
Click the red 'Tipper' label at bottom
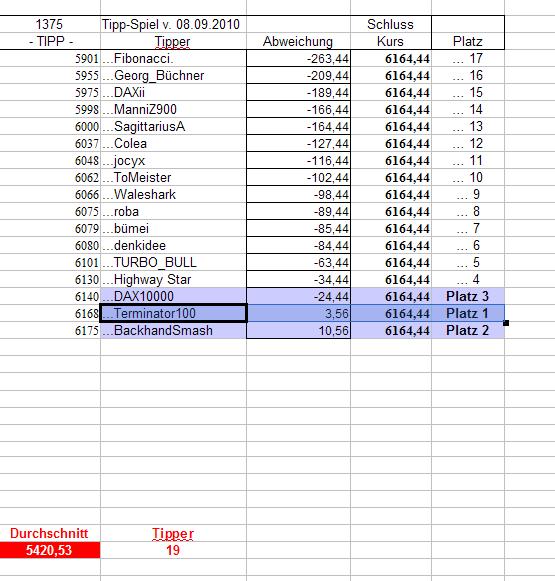(x=173, y=534)
